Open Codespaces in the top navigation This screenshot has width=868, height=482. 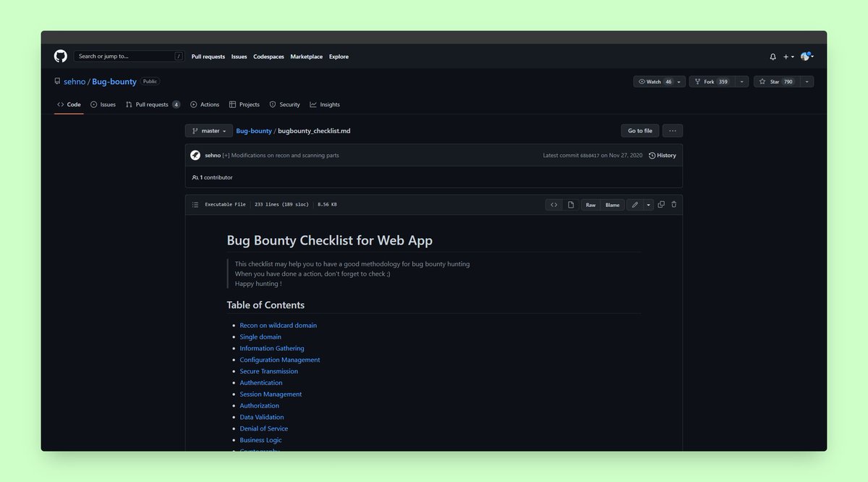click(x=268, y=56)
